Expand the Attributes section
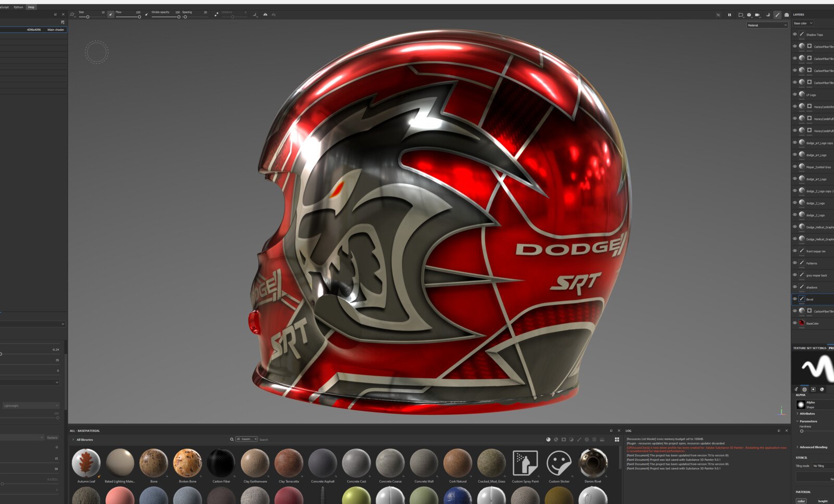The image size is (834, 504). coord(798,413)
